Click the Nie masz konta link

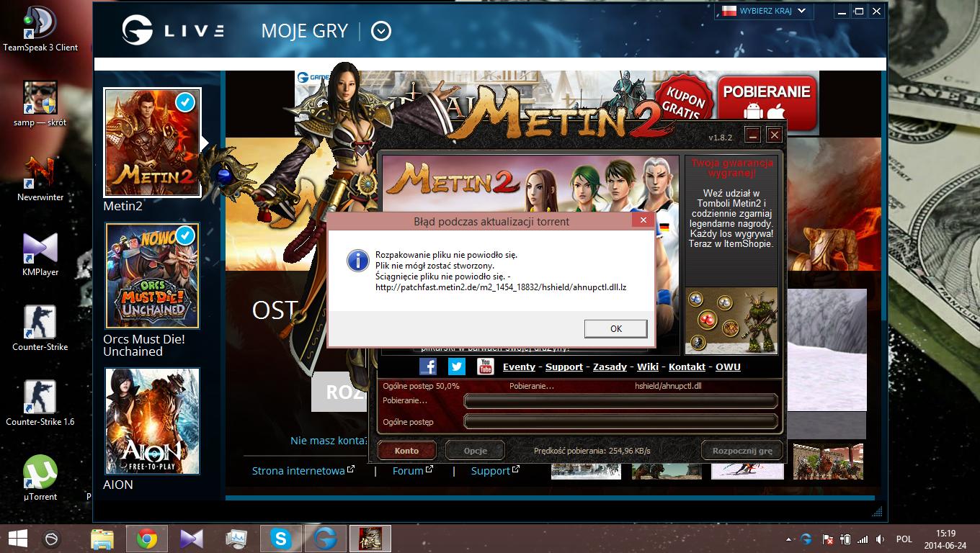tap(328, 440)
